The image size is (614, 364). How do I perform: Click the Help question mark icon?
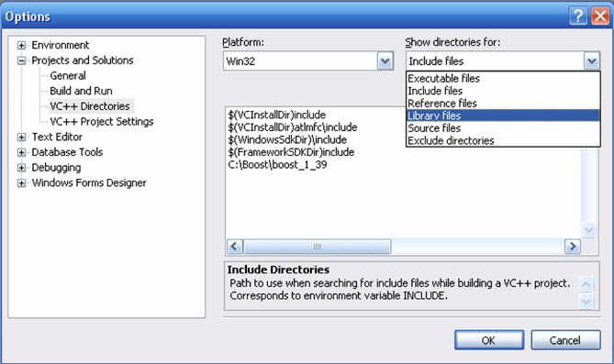click(x=578, y=17)
